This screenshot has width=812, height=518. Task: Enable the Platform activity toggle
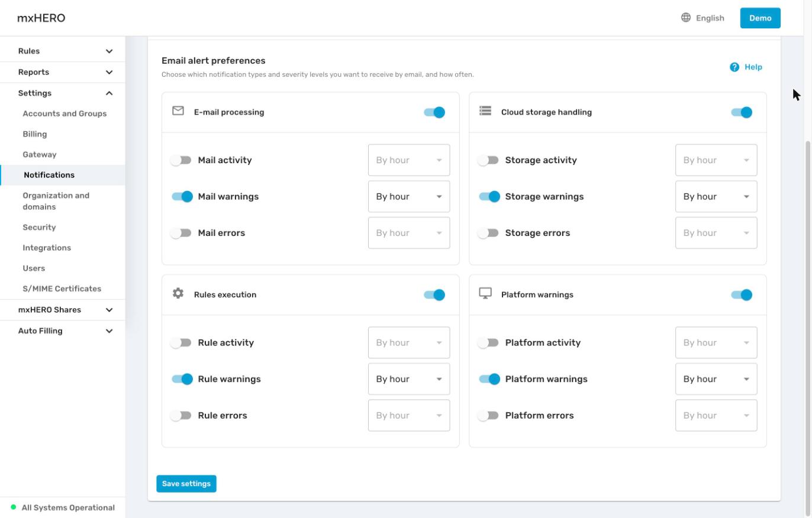[x=488, y=343]
